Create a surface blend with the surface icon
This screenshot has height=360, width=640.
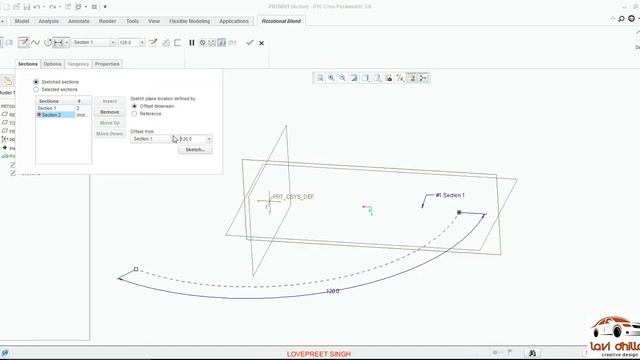[x=9, y=42]
